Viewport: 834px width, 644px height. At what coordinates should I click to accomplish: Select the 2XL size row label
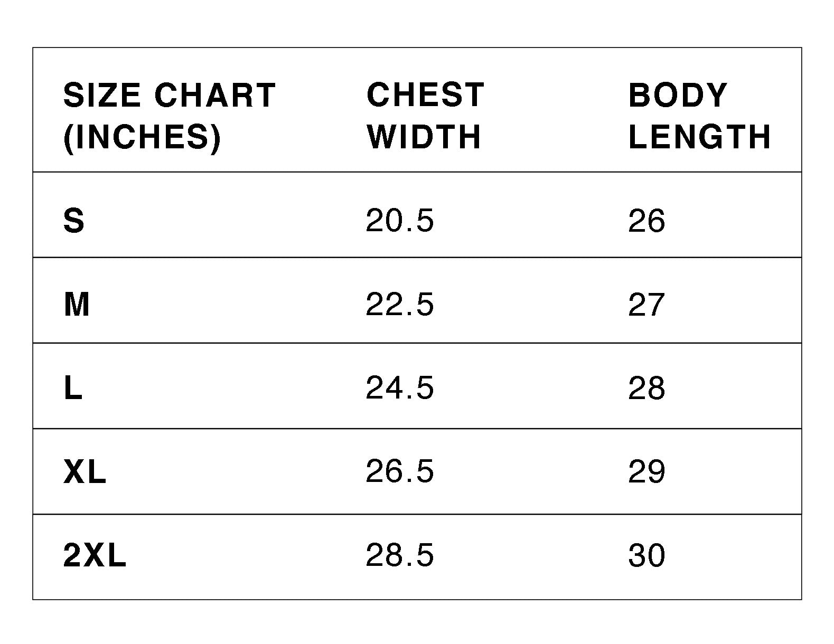click(95, 555)
